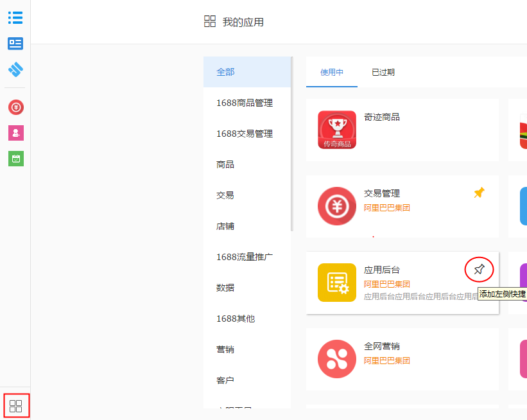Select the blue card icon in the sidebar
527x420 pixels.
pos(15,44)
